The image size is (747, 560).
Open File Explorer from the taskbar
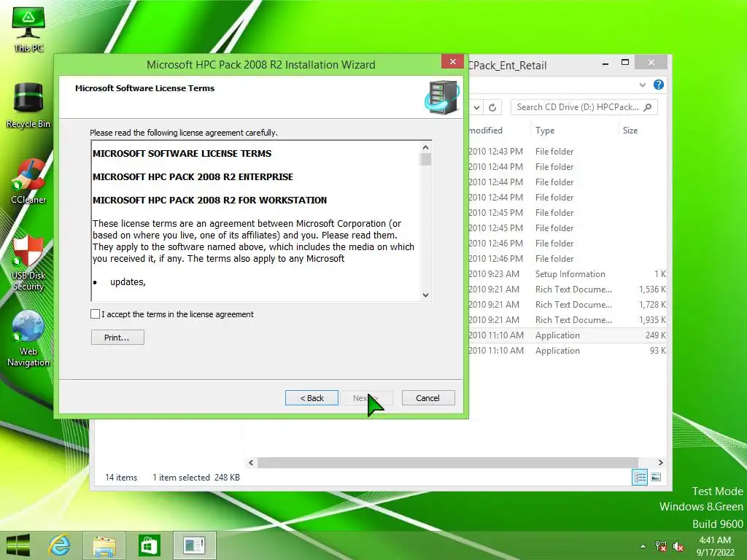coord(104,545)
